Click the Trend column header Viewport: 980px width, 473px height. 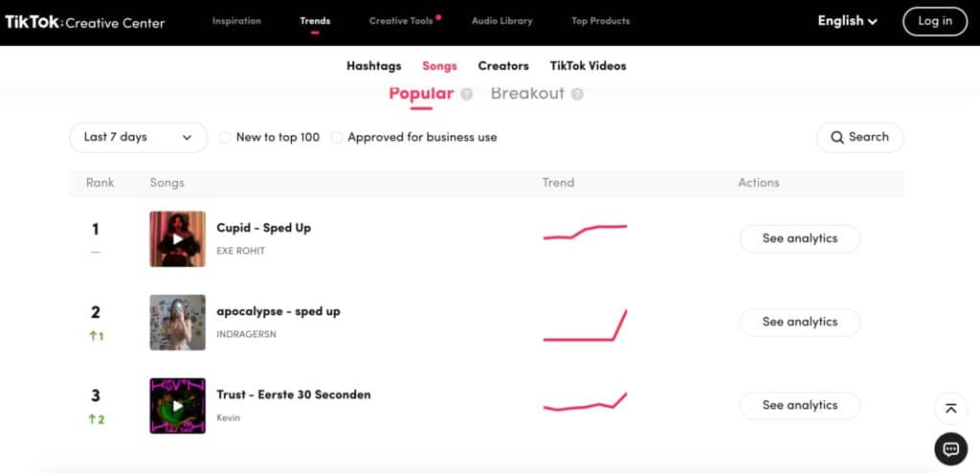[x=558, y=183]
